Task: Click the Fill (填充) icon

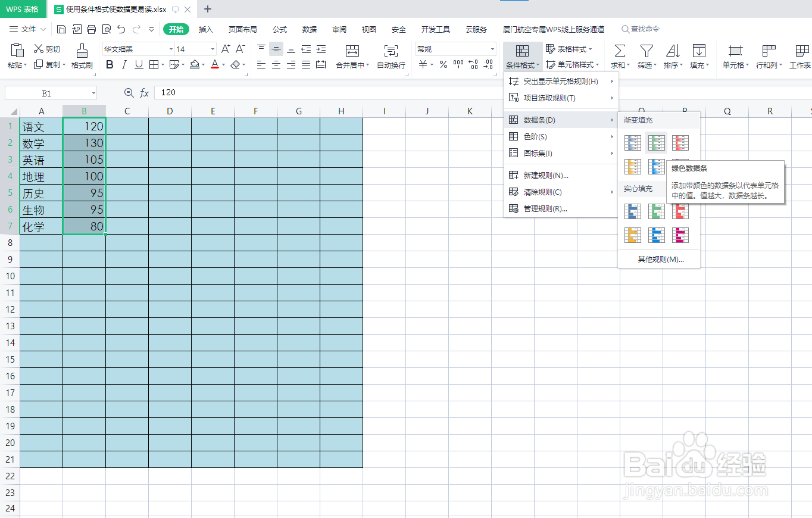Action: [x=699, y=51]
